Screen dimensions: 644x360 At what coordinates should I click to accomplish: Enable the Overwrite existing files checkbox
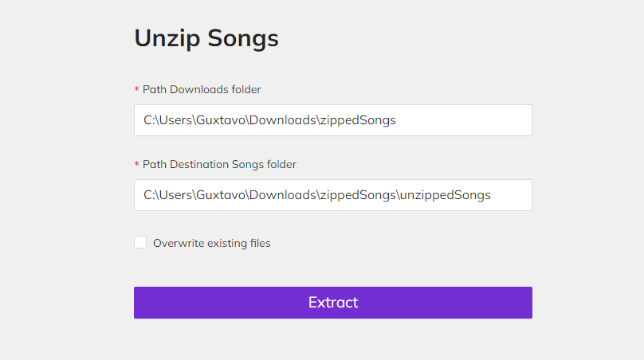click(x=140, y=242)
